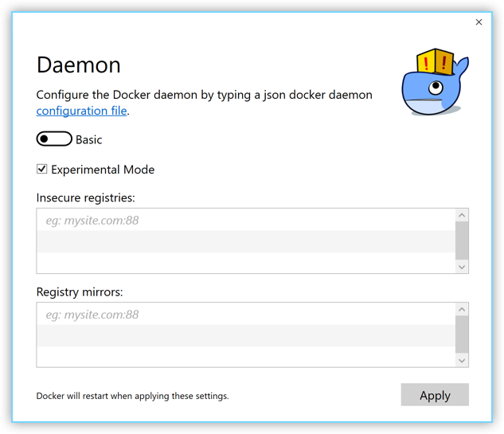The height and width of the screenshot is (434, 504).
Task: Select second row in Registry mirrors list
Action: [245, 335]
